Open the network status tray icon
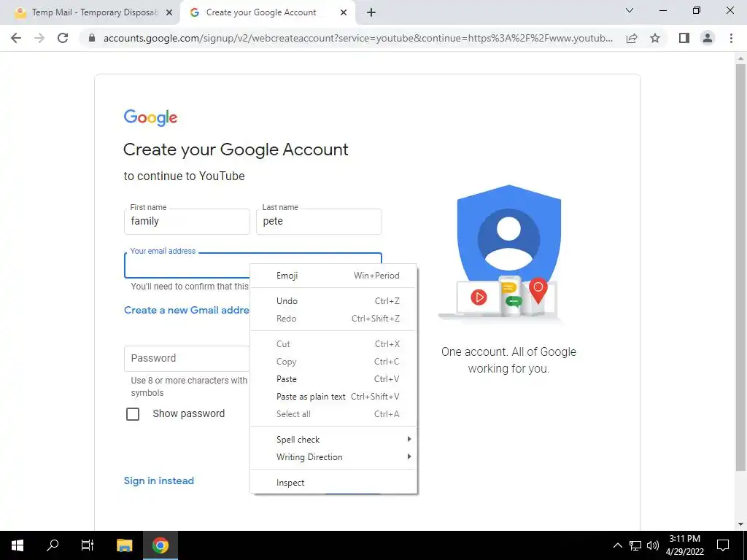747x560 pixels. [635, 545]
